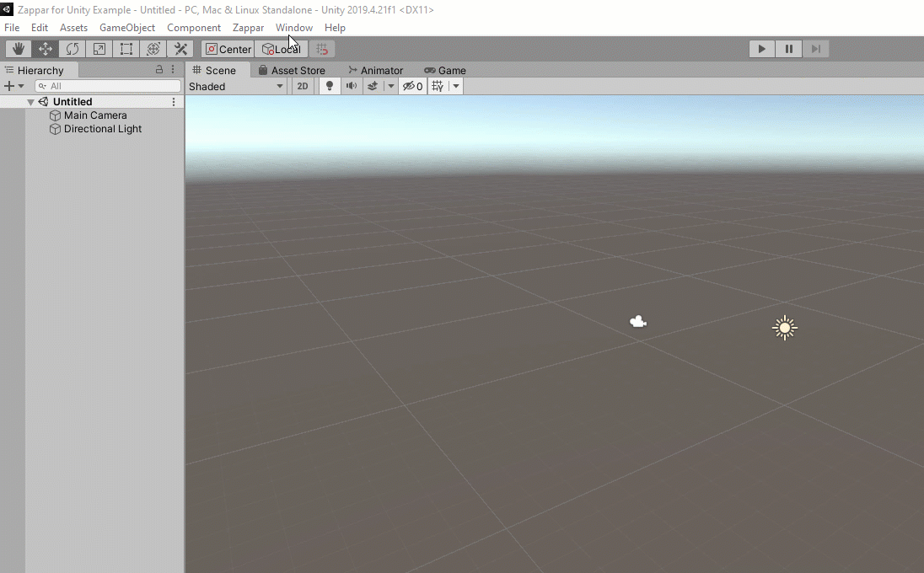Toggle scene lighting
924x573 pixels.
pyautogui.click(x=330, y=87)
